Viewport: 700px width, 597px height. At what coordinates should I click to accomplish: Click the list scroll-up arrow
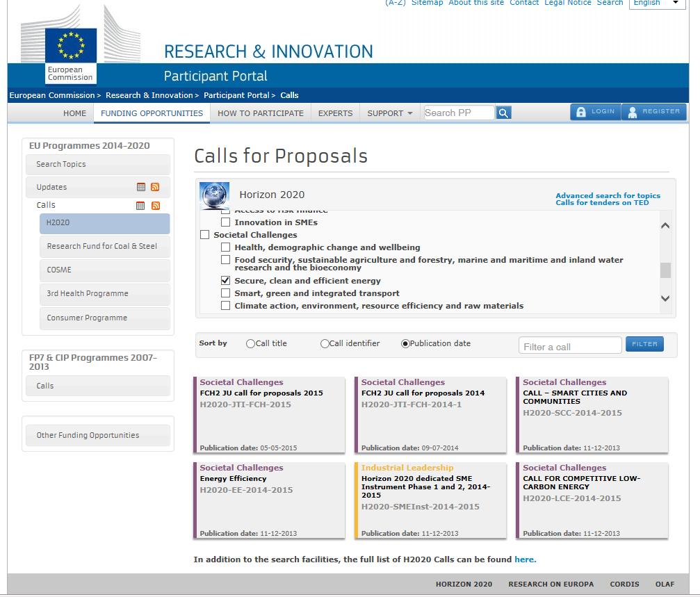[665, 226]
